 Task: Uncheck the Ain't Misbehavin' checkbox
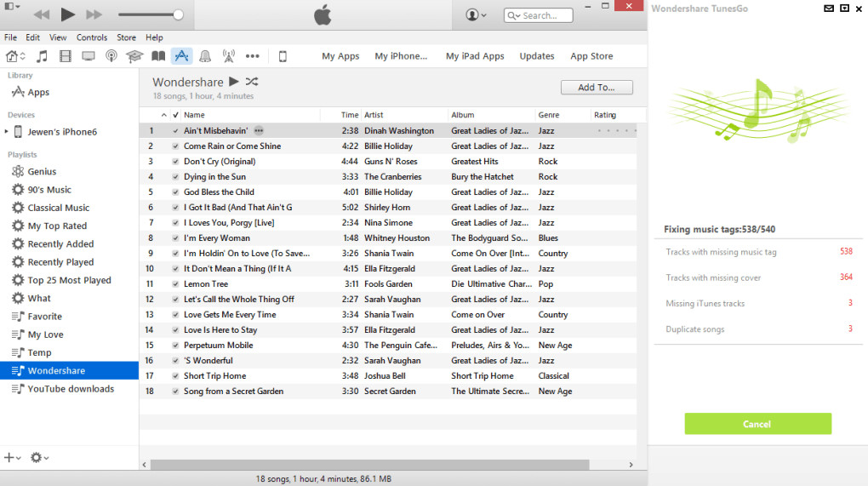(175, 130)
